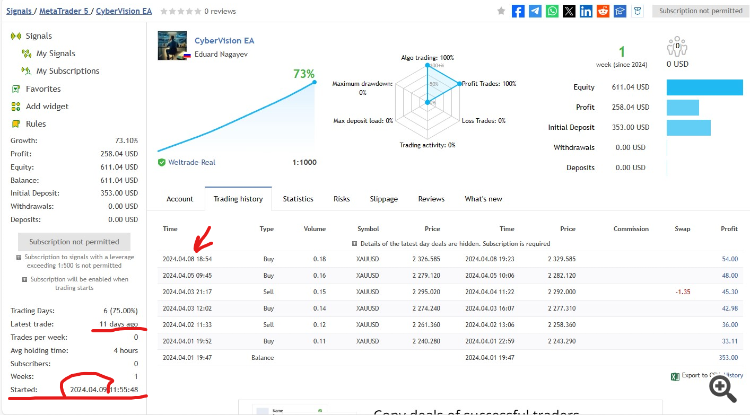Click the growth line chart
Image resolution: width=750 pixels, height=415 pixels.
click(x=237, y=117)
